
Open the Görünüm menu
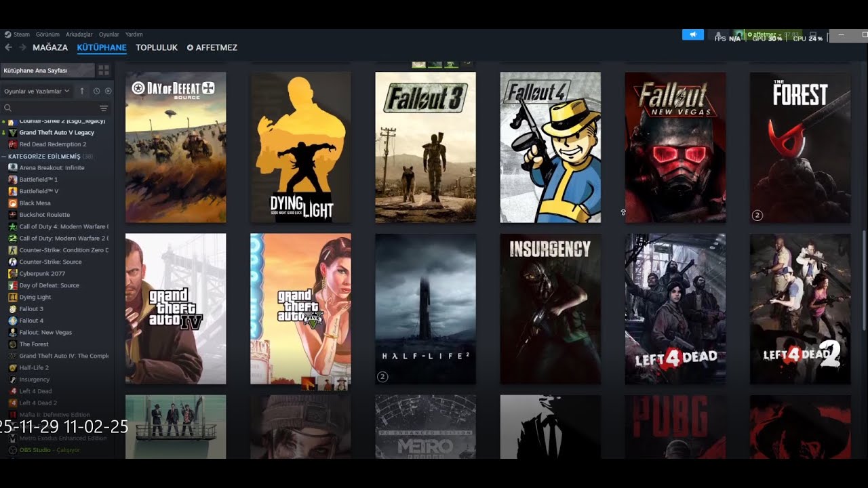point(47,35)
